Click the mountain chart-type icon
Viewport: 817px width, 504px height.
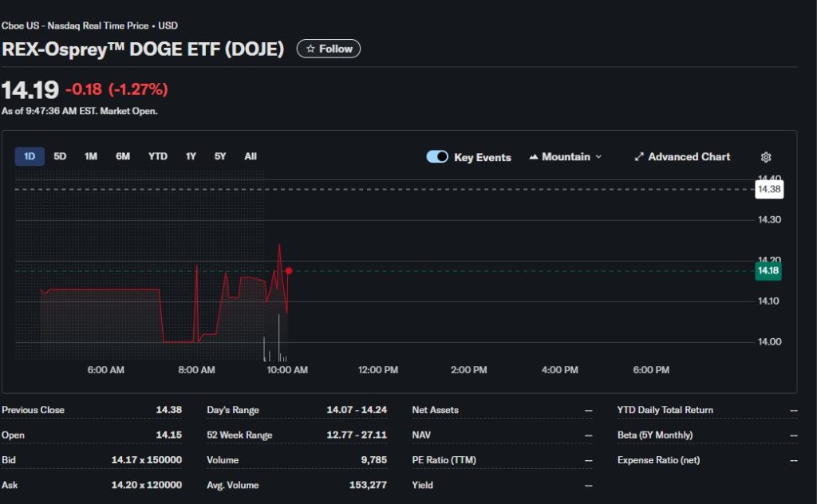click(532, 157)
